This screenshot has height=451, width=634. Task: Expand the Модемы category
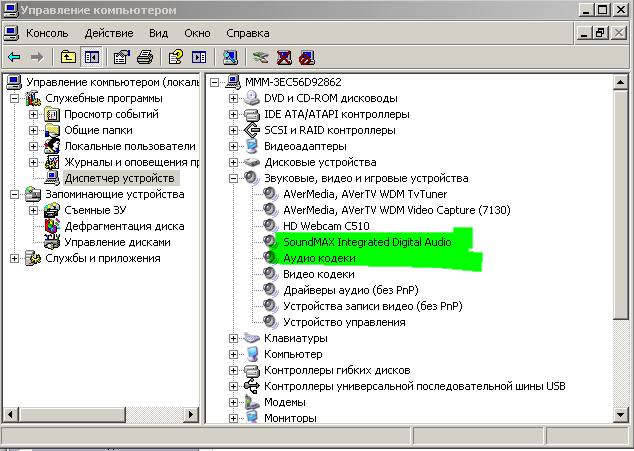tap(233, 402)
